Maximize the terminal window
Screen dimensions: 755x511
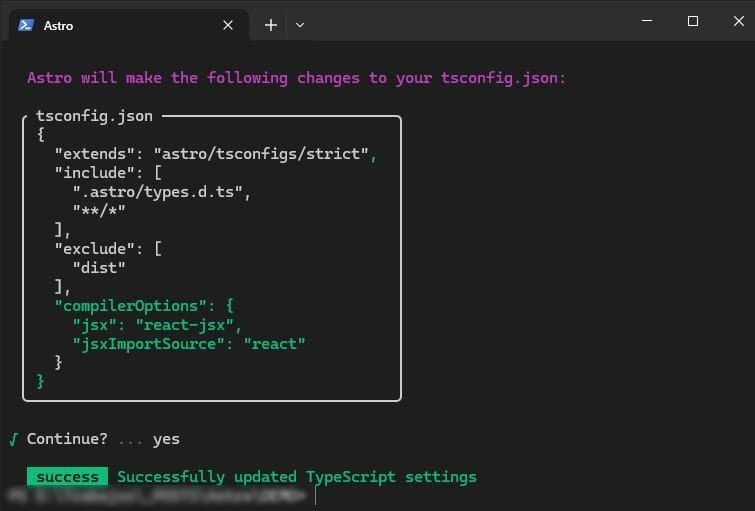[x=693, y=21]
